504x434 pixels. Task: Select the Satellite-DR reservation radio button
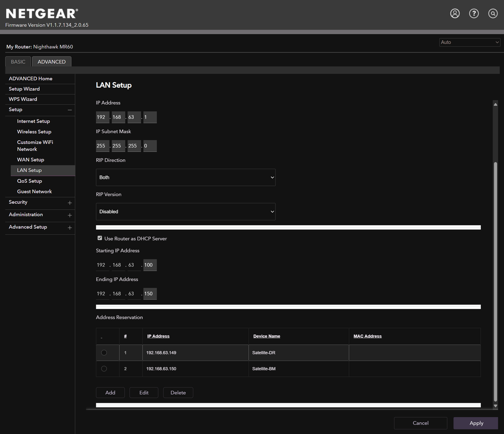click(104, 353)
